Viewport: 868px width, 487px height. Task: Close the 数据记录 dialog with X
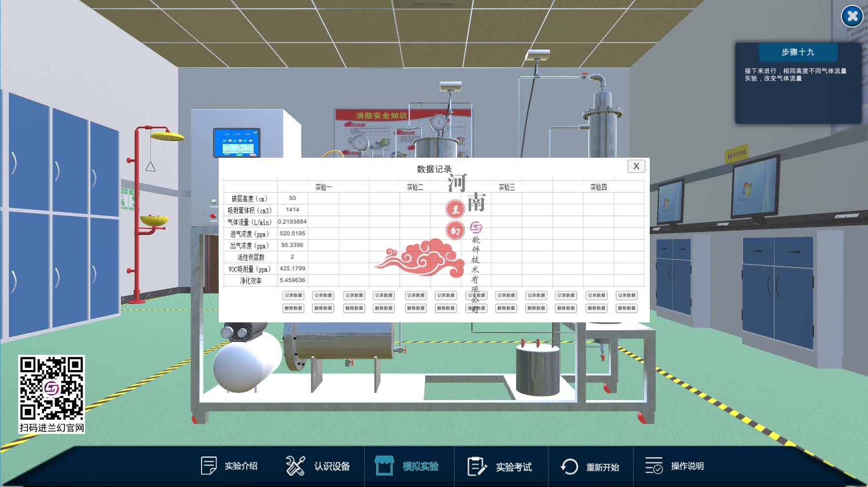pos(636,166)
